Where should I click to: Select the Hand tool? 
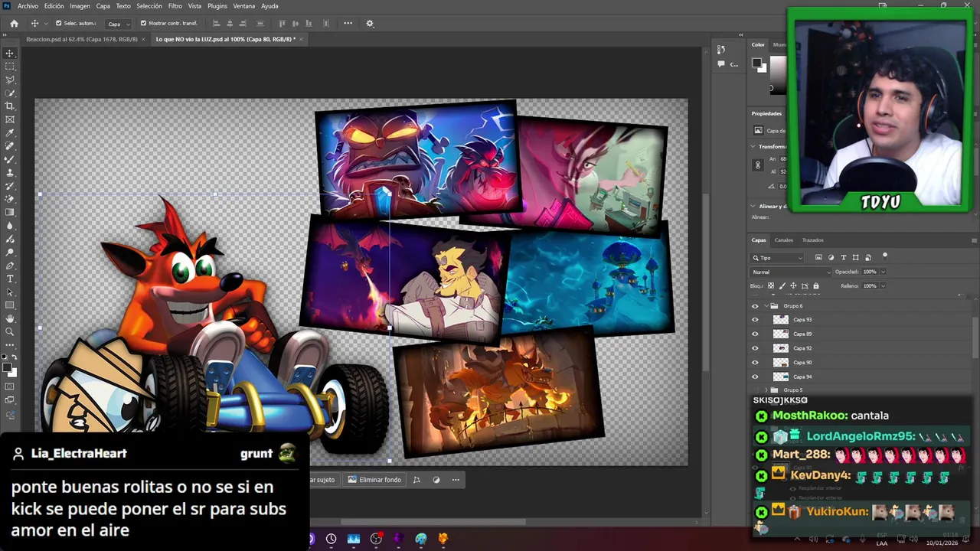pos(10,318)
